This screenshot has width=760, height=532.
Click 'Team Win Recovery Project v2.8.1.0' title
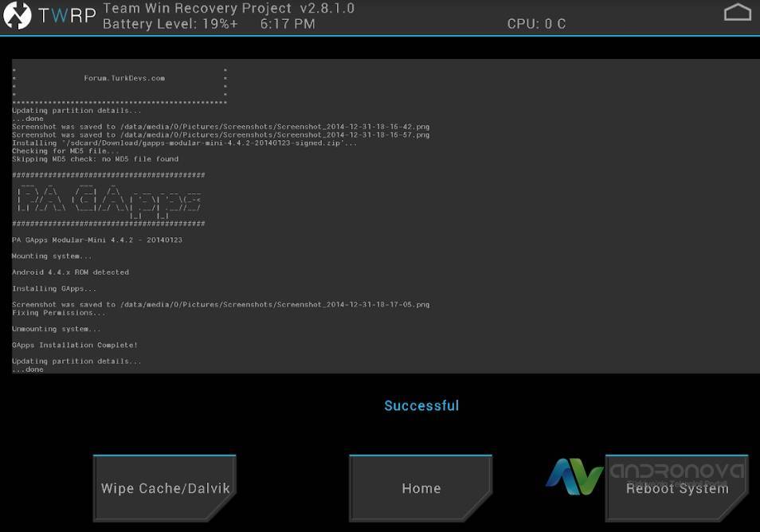coord(229,8)
